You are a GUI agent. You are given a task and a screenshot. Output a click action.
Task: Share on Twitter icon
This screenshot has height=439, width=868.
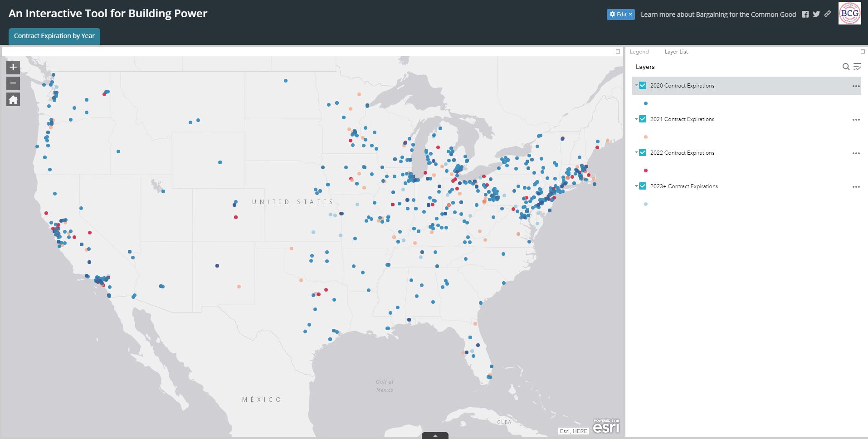pos(816,14)
